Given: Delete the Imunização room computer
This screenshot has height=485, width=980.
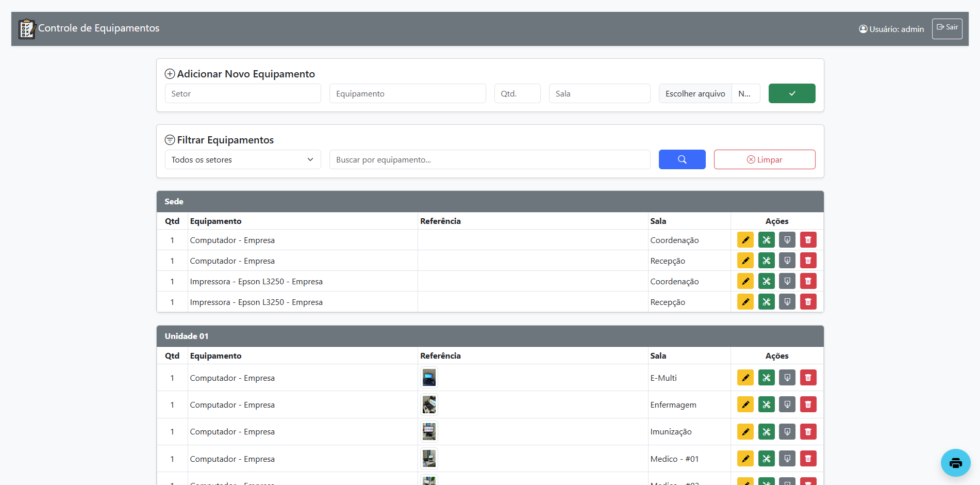Looking at the screenshot, I should pyautogui.click(x=808, y=432).
